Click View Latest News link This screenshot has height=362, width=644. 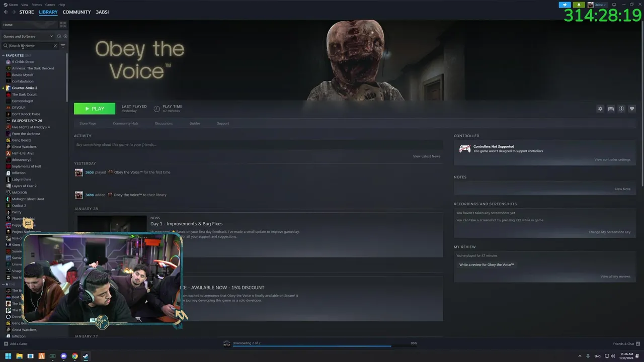click(x=427, y=156)
